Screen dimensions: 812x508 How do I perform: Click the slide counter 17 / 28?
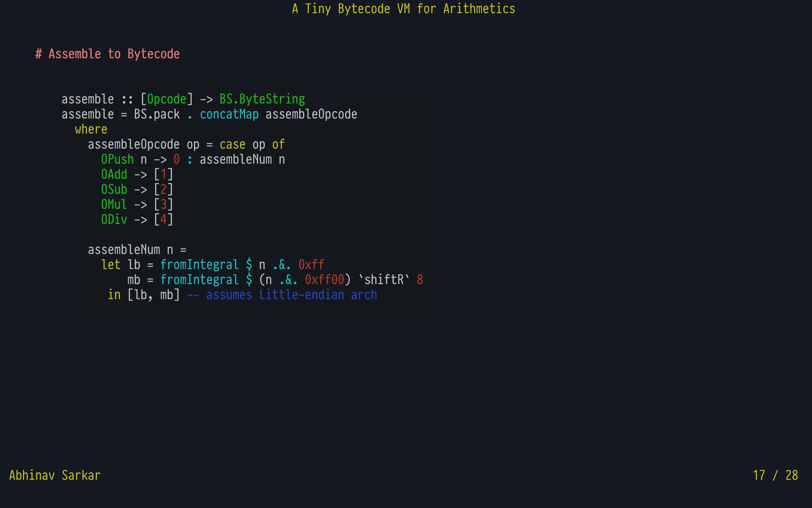pos(775,475)
